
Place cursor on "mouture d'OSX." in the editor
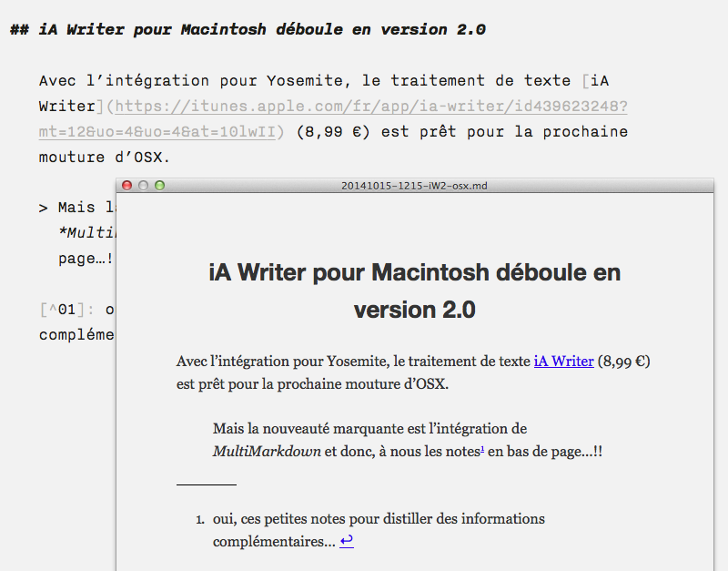tap(105, 157)
